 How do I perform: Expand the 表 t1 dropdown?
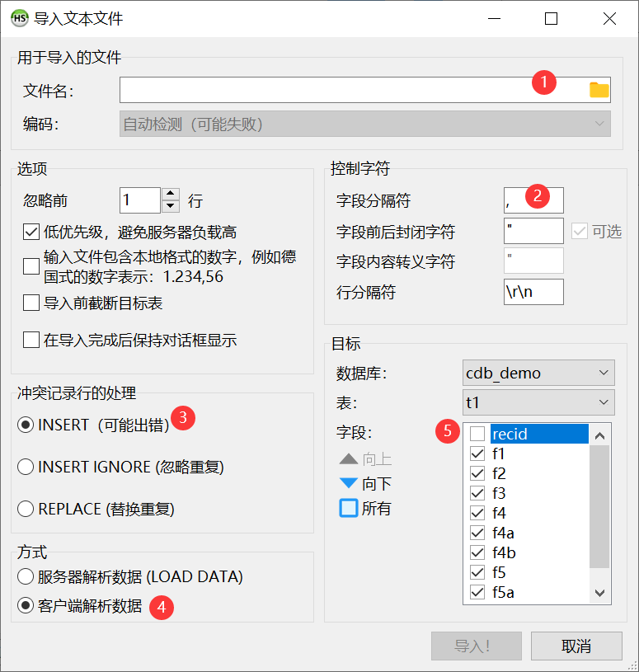tap(539, 402)
